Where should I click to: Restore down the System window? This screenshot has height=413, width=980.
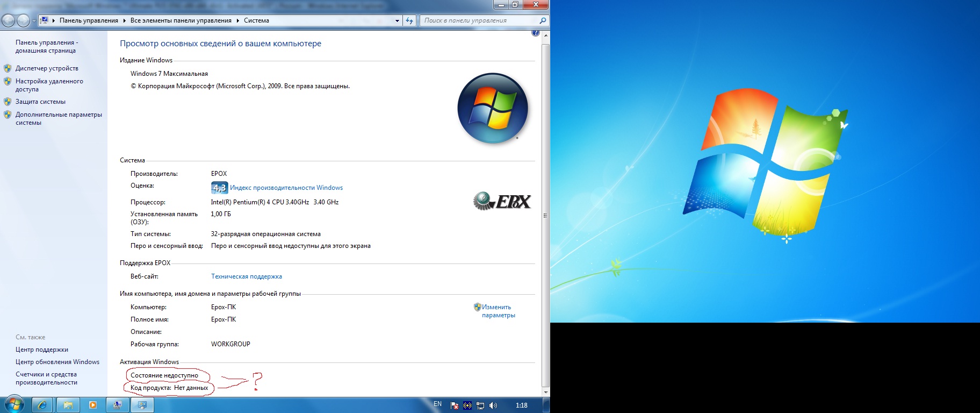(x=515, y=5)
